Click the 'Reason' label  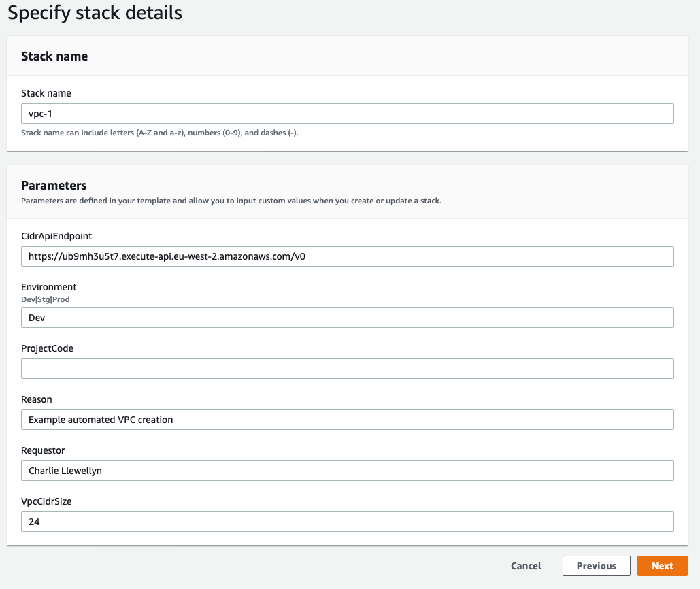coord(37,399)
